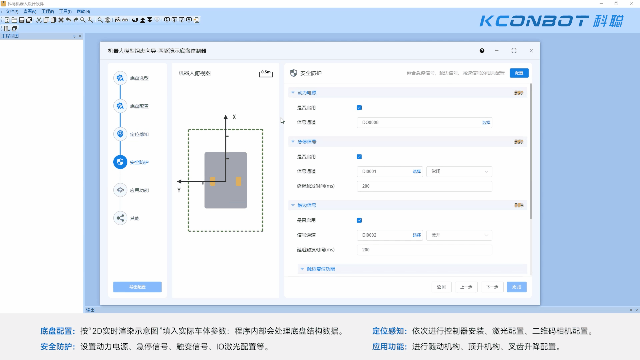Click the signal address field in emergency stop section
Viewport: 640px width, 360px height.
(x=390, y=171)
